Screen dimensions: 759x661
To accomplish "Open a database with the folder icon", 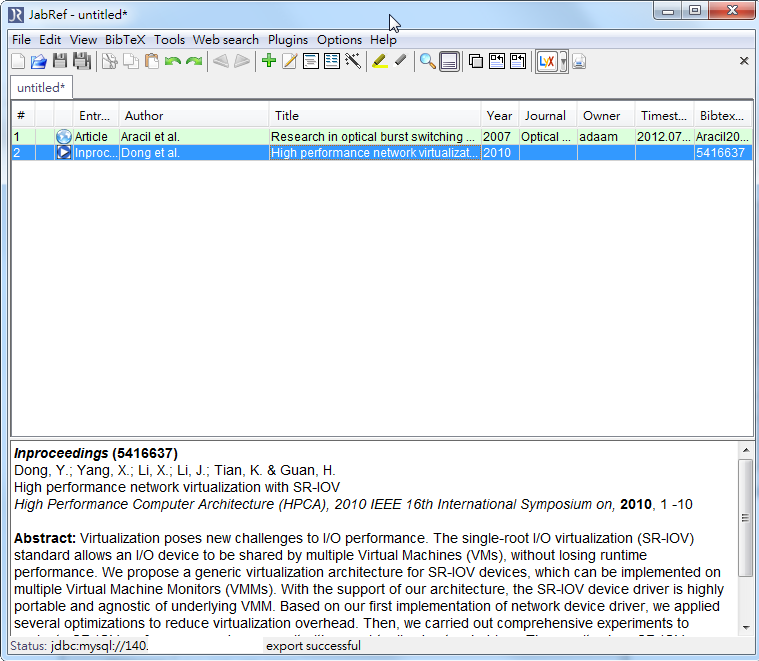I will click(39, 61).
